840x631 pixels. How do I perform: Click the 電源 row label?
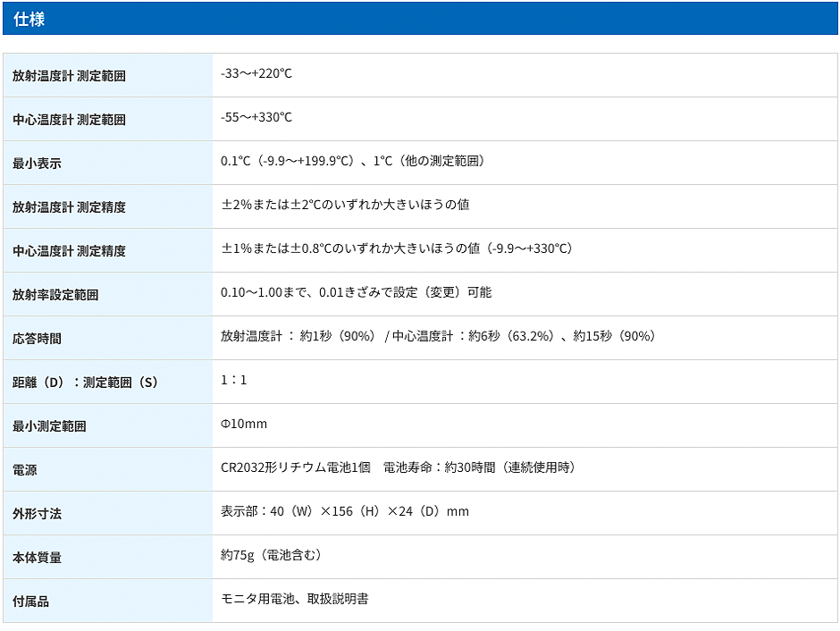point(25,470)
